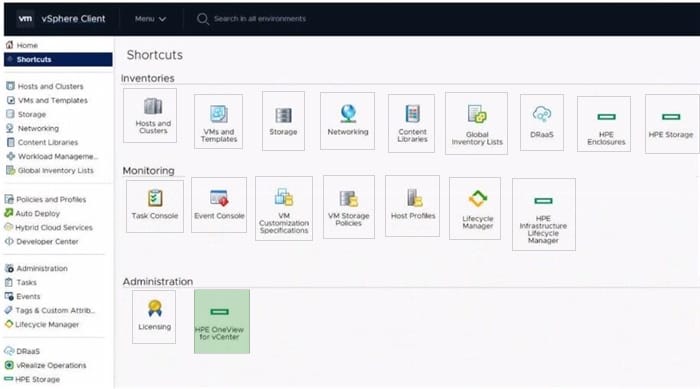The width and height of the screenshot is (700, 389).
Task: Open the DRaaS cloud shortcut tile
Action: point(542,122)
